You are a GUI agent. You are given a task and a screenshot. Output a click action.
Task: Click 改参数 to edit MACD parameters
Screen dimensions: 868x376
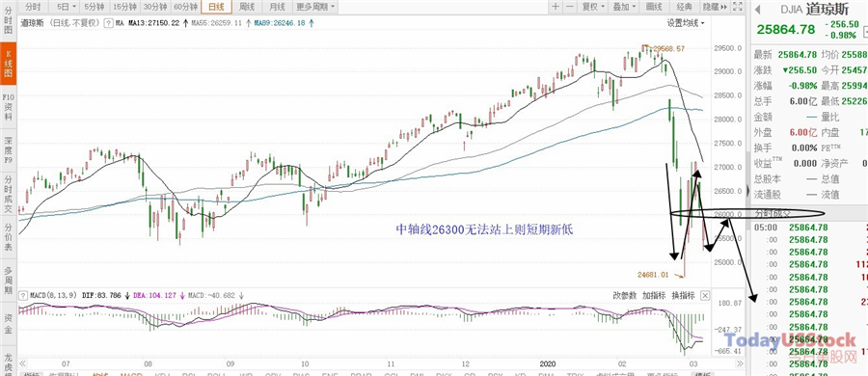(624, 296)
